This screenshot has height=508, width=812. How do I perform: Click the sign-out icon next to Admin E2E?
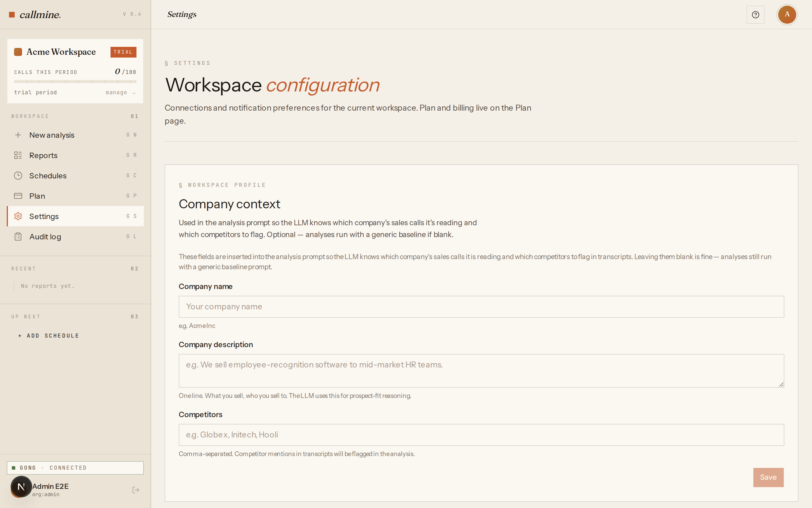(136, 490)
